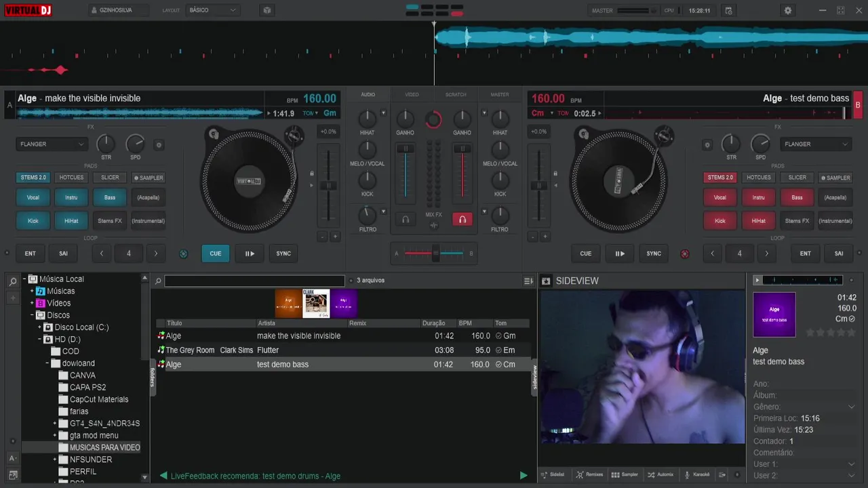
Task: Toggle the Vocal stem pad on deck A
Action: (33, 198)
